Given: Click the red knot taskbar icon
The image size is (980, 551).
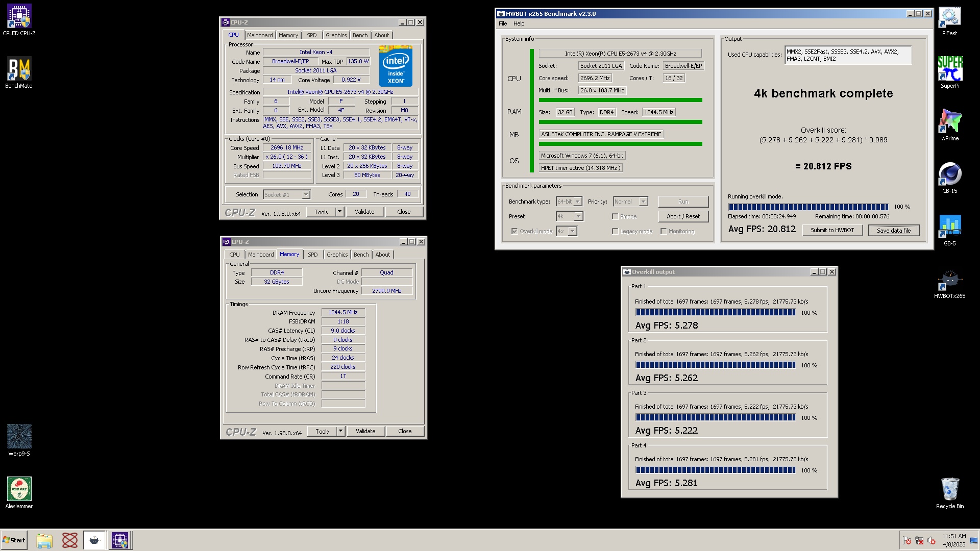Looking at the screenshot, I should (x=70, y=540).
